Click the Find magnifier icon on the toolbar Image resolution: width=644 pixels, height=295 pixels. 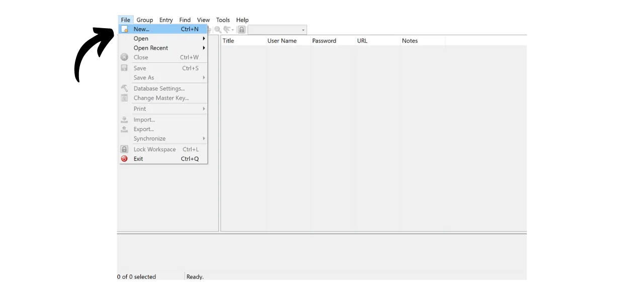(x=217, y=29)
